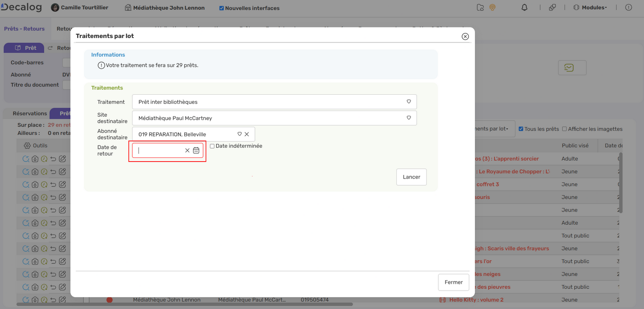Click the orange broadcast icon in the top bar
The height and width of the screenshot is (309, 644).
[x=492, y=7]
